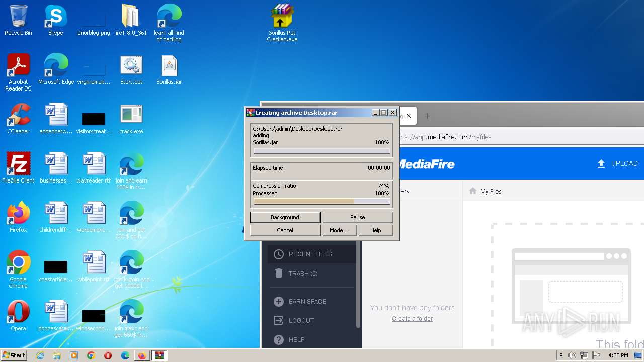
Task: Select the whilepoint.rtf document icon
Action: [x=94, y=266]
